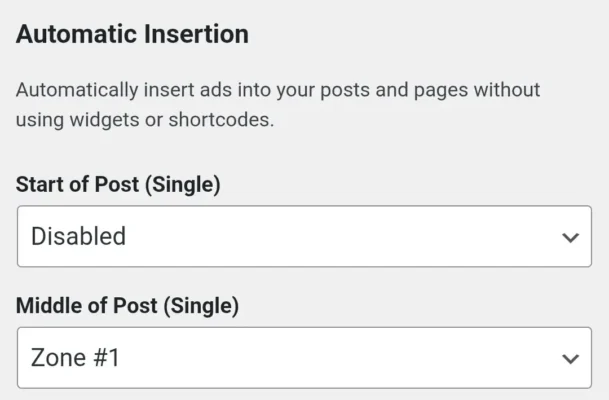Select the 'Automatic Insertion' heading
The width and height of the screenshot is (609, 400).
pos(132,34)
